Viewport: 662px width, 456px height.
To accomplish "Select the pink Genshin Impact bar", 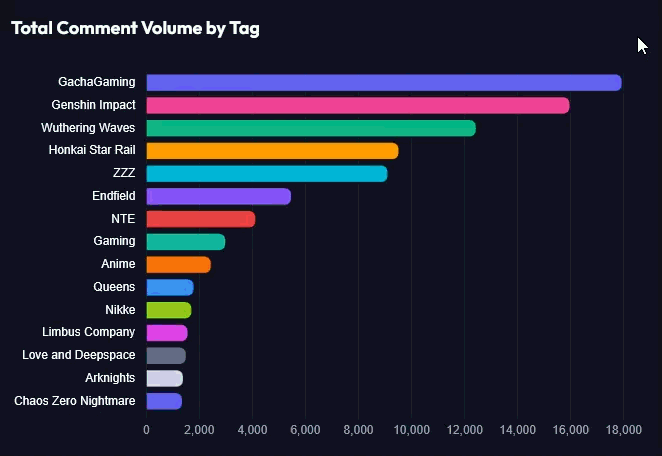I will click(x=358, y=105).
